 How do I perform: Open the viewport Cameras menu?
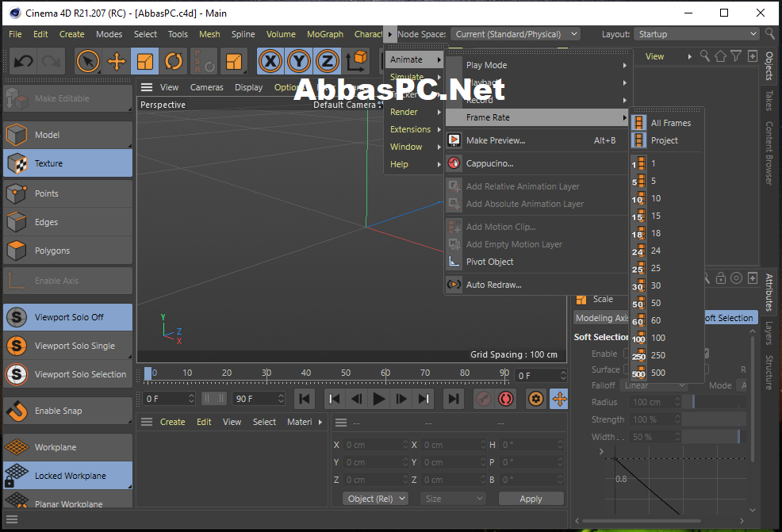pos(206,87)
